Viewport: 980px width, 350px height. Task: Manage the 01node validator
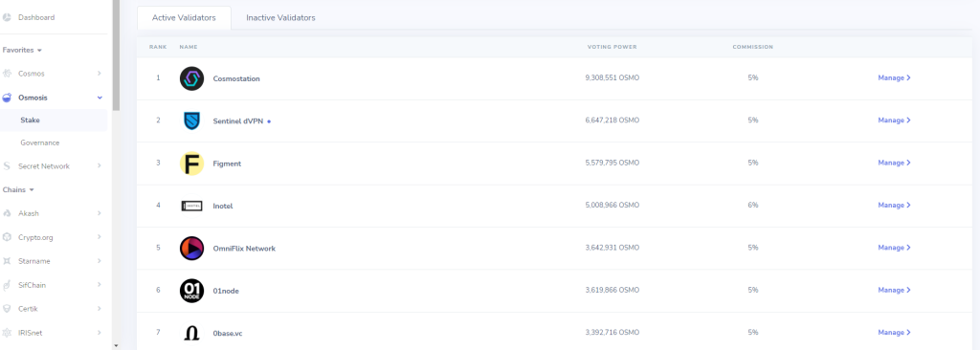[894, 290]
